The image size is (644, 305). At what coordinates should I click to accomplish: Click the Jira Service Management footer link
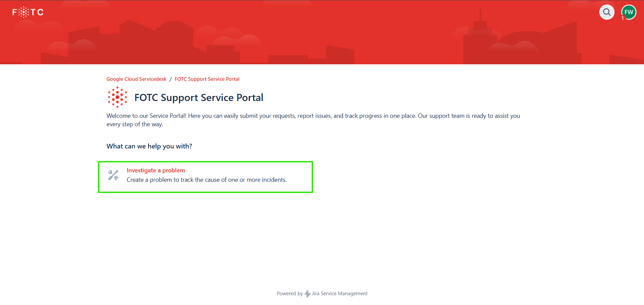point(340,293)
